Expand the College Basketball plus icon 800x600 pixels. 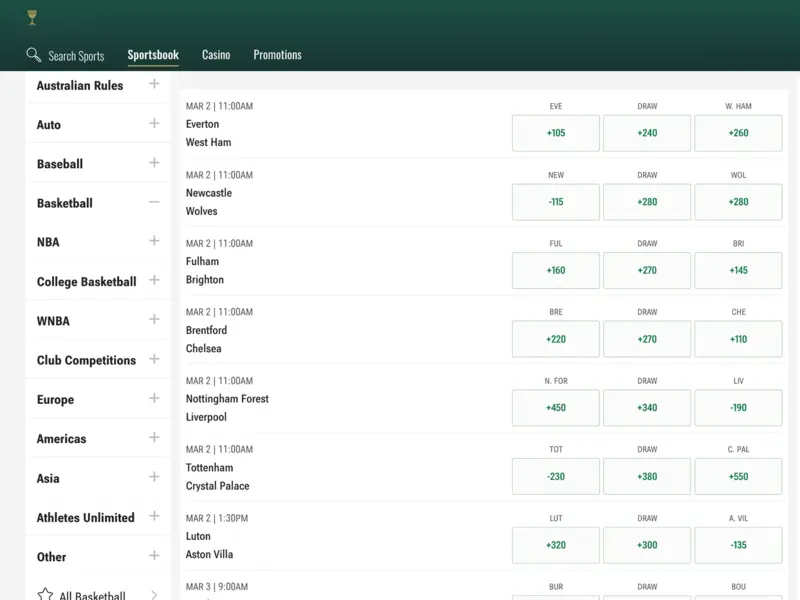154,280
